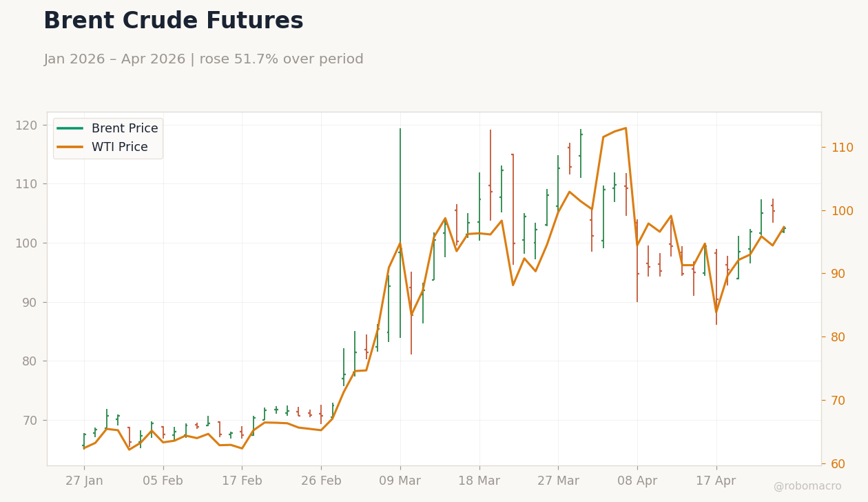This screenshot has height=502, width=868.
Task: Click the WTI line peak near 08 Apr
Action: [626, 128]
